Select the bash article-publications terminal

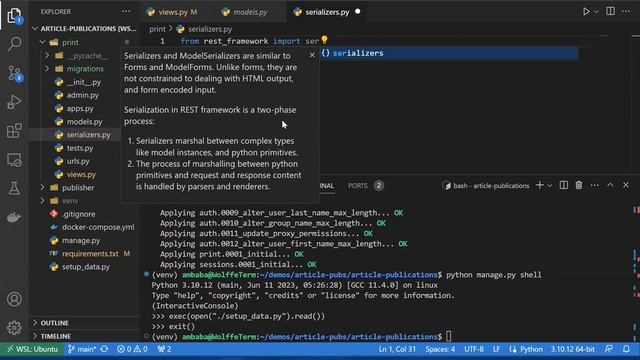point(486,186)
